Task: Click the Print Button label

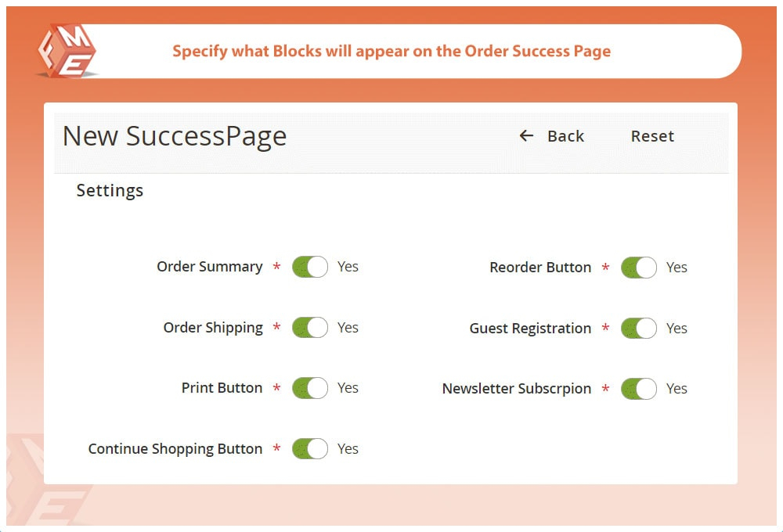Action: (x=222, y=388)
